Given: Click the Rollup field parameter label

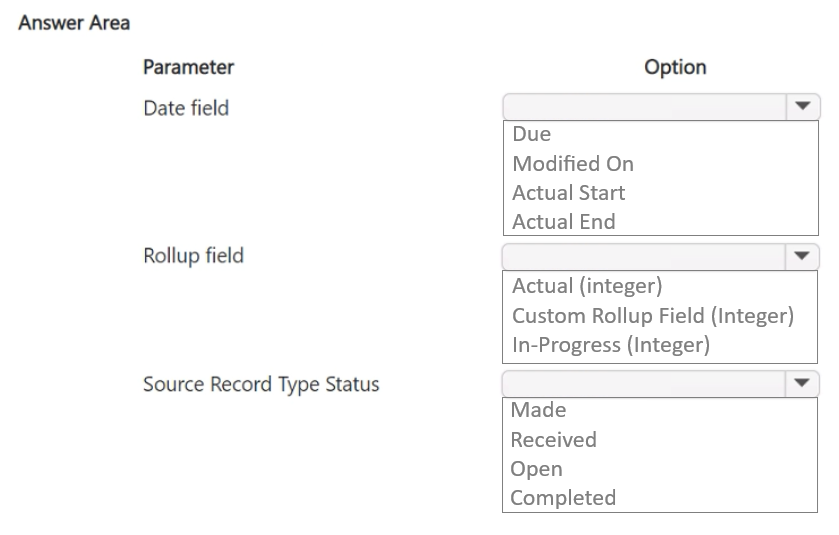Looking at the screenshot, I should (193, 256).
